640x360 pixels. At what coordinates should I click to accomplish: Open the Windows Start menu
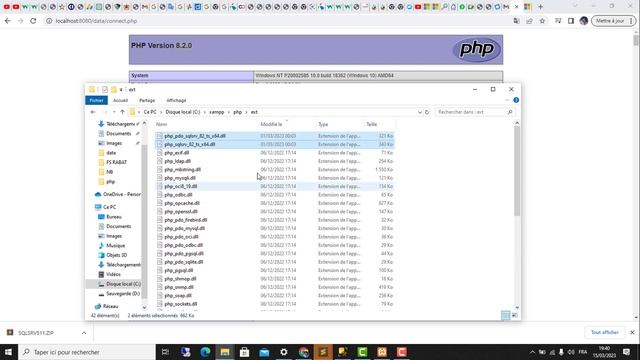(x=9, y=352)
